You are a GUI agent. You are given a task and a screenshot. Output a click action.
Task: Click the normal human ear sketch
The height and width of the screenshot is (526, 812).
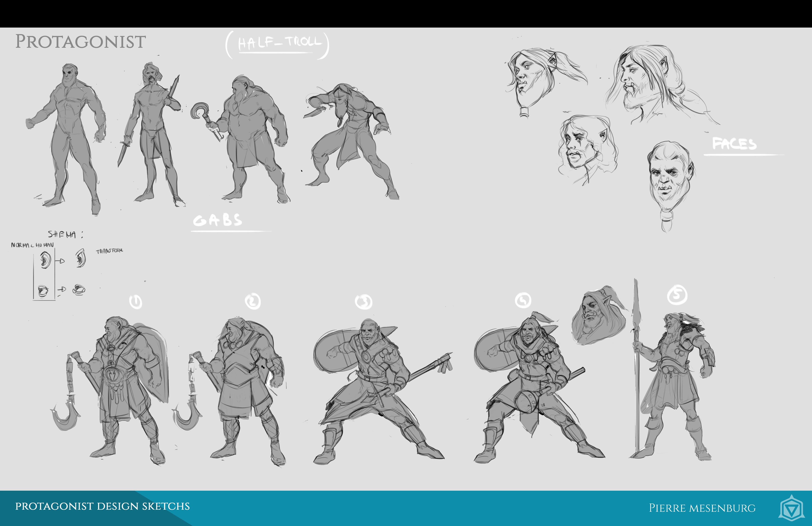point(45,260)
